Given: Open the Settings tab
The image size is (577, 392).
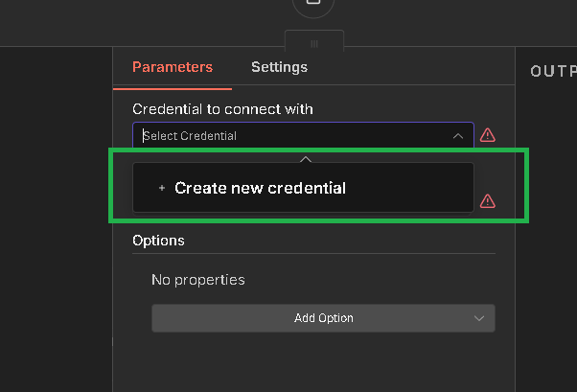Looking at the screenshot, I should pyautogui.click(x=279, y=67).
